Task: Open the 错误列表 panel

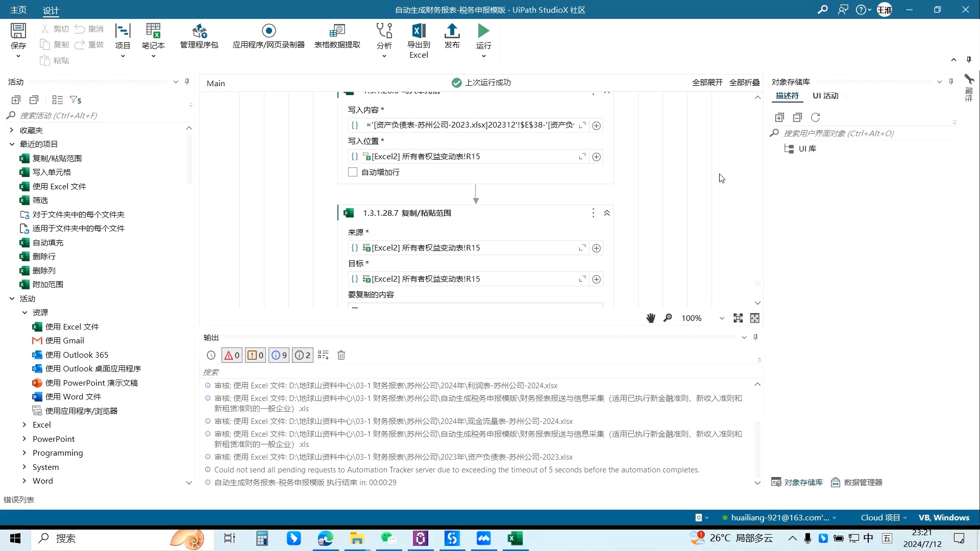Action: click(x=19, y=499)
